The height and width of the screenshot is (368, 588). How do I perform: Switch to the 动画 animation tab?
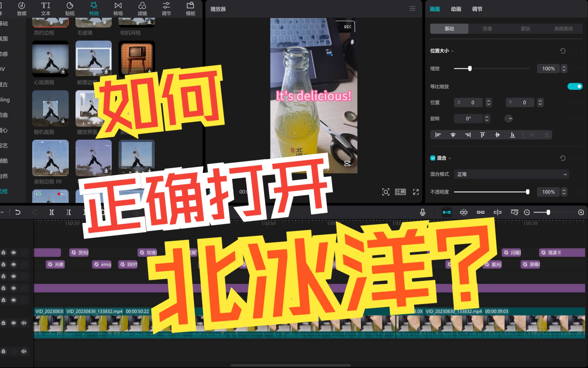click(456, 9)
